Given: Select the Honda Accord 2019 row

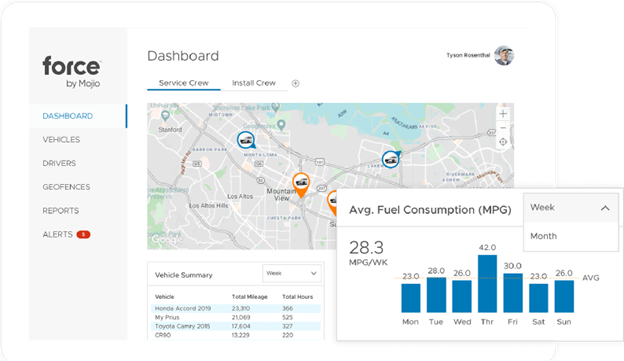Looking at the screenshot, I should (236, 308).
